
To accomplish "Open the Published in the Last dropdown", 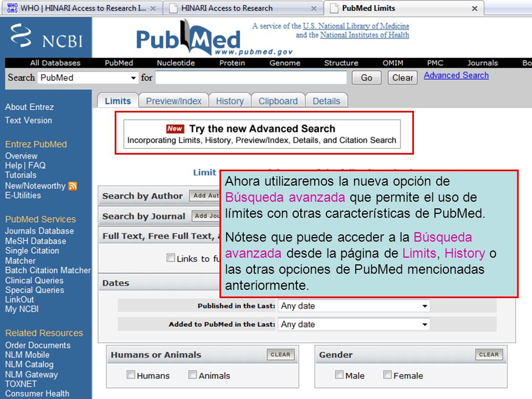I will click(x=354, y=306).
